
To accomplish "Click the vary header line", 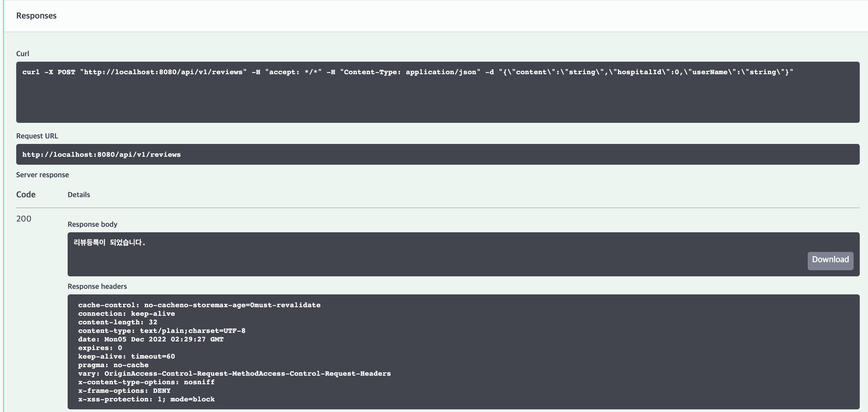I will 234,374.
